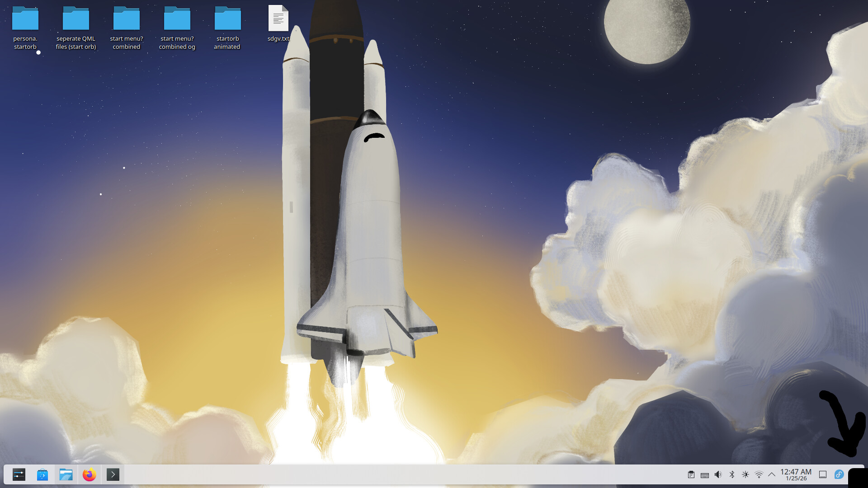Screen dimensions: 868x488
Task: Click the volume speaker icon
Action: point(718,474)
